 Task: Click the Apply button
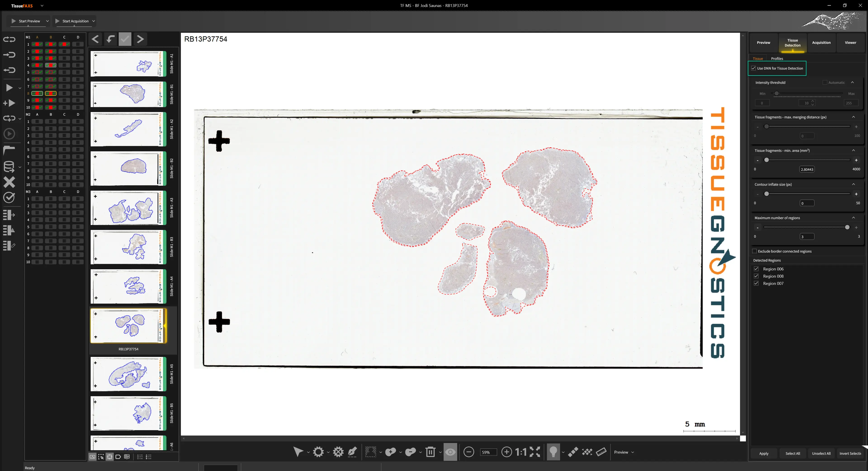[x=764, y=454]
